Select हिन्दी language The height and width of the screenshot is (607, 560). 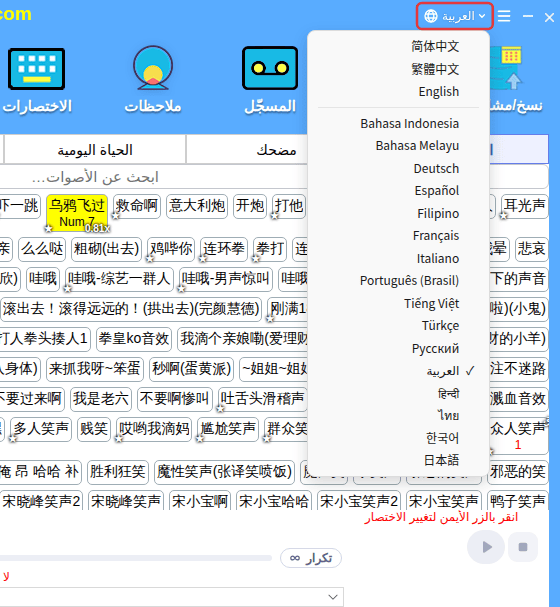click(449, 394)
